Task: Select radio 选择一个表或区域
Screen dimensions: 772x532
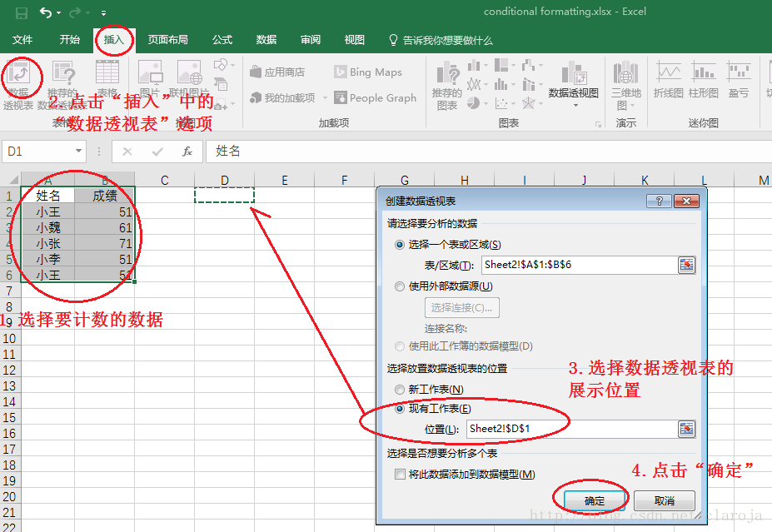Action: tap(400, 245)
